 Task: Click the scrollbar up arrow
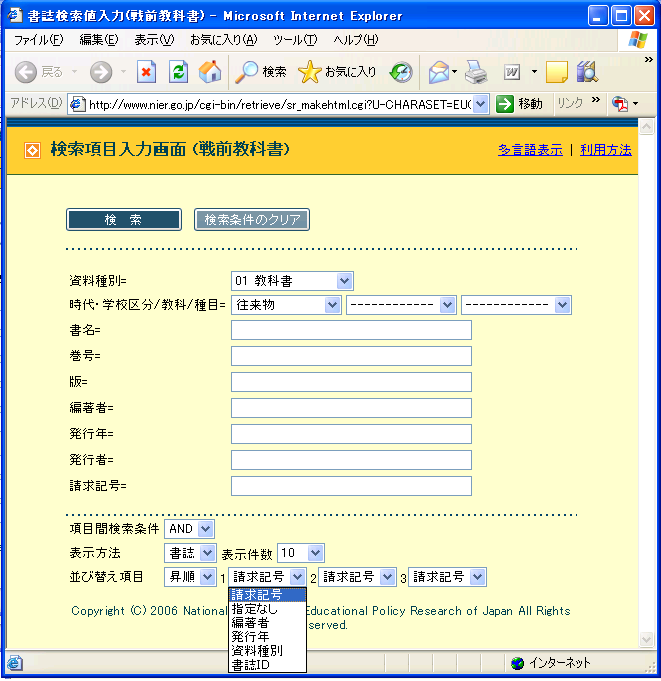tap(647, 127)
